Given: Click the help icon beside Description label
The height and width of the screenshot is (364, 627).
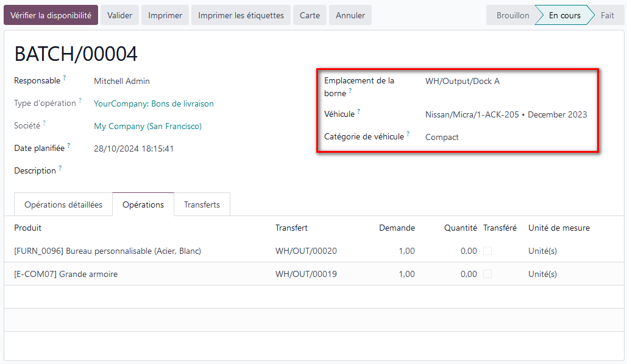Looking at the screenshot, I should (x=60, y=168).
